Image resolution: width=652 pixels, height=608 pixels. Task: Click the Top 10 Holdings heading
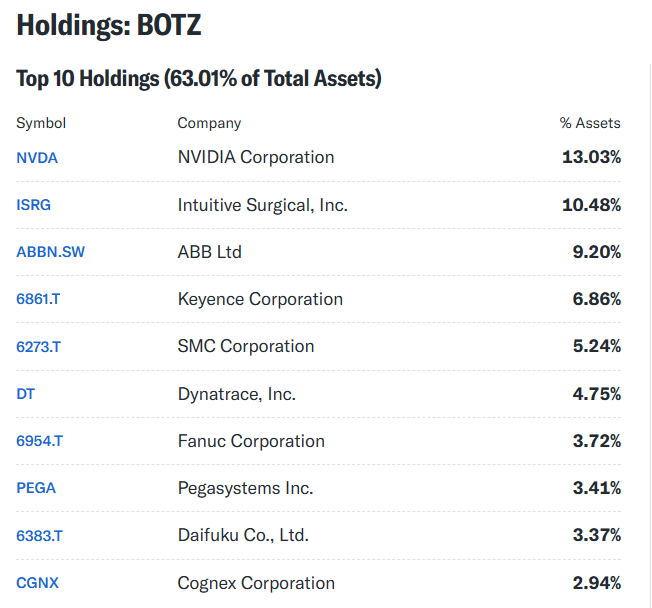pyautogui.click(x=199, y=79)
